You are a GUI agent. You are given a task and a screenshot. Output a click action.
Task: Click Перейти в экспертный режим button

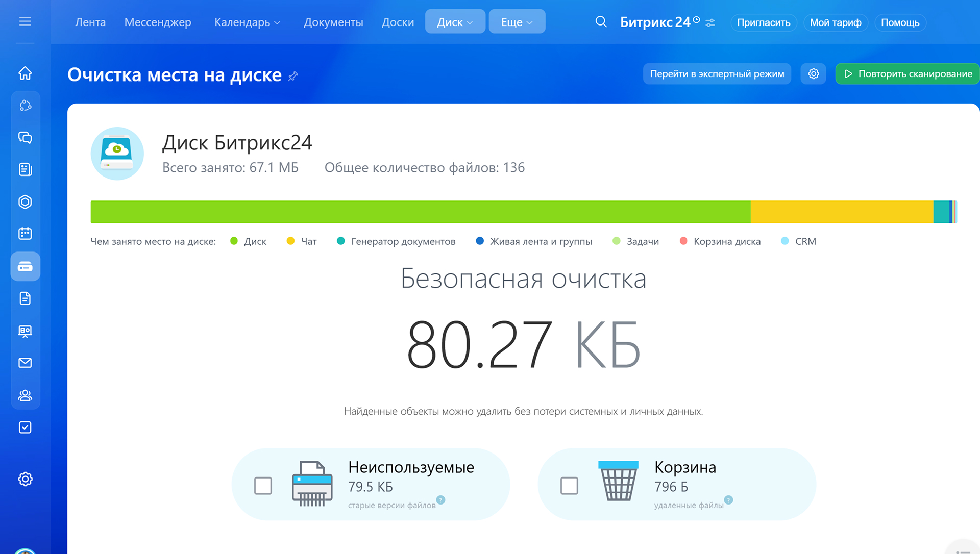[x=717, y=74]
